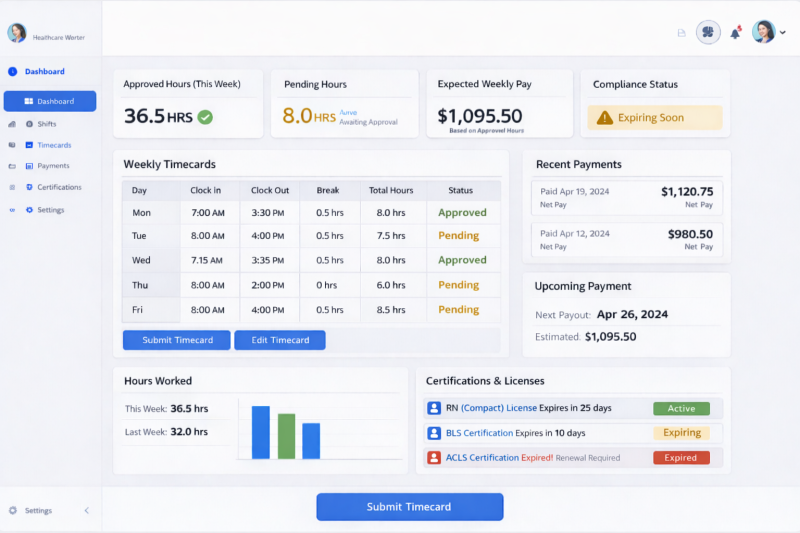Click Pending status in Thu row
This screenshot has width=800, height=533.
(459, 285)
